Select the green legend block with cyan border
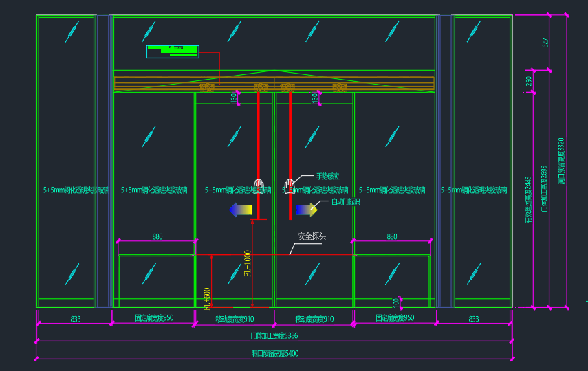Screen dimensions: 588x371 coord(173,52)
